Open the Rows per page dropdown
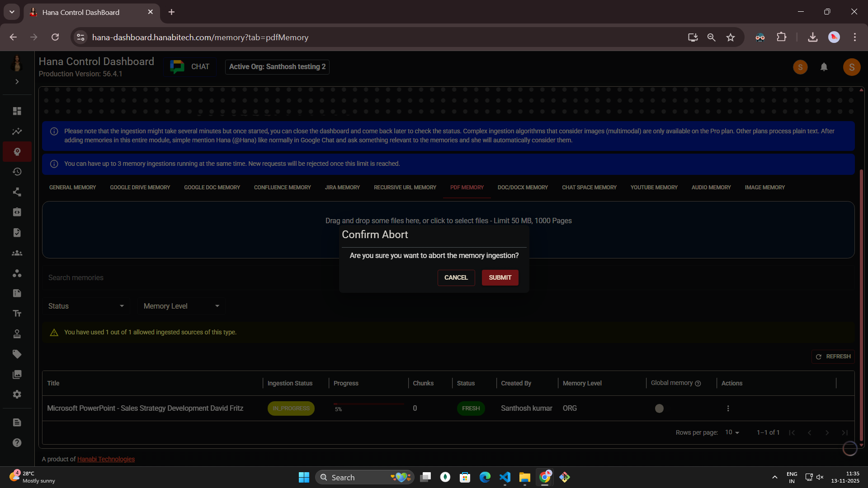 (731, 432)
